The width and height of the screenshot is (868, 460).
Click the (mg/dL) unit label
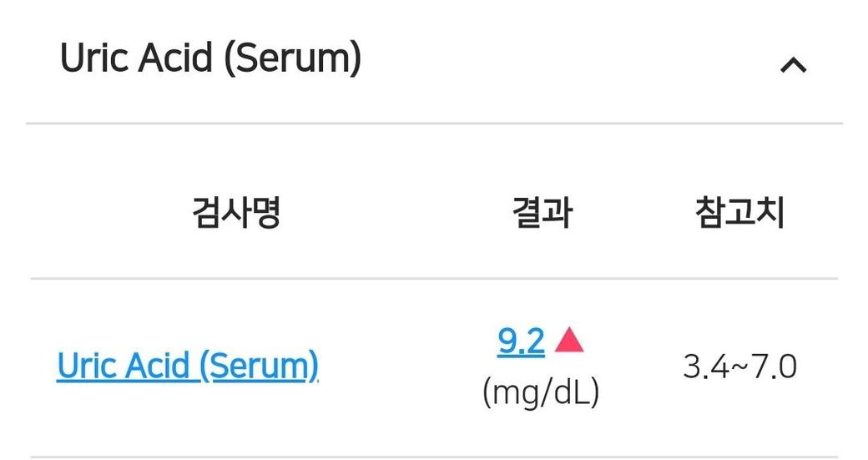point(541,392)
